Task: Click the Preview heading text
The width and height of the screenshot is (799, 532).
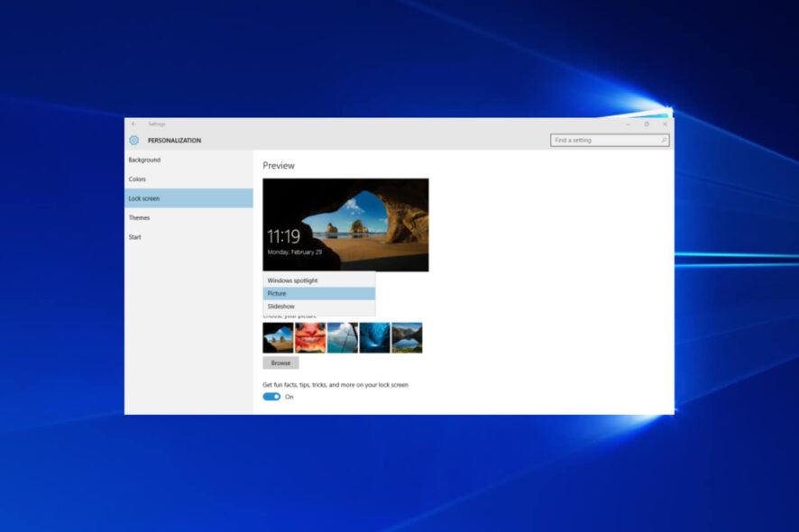Action: pos(279,166)
